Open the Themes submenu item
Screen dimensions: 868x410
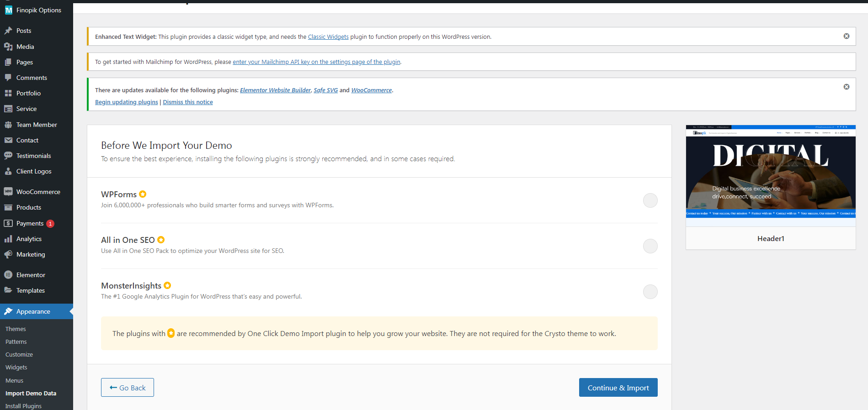pos(16,329)
